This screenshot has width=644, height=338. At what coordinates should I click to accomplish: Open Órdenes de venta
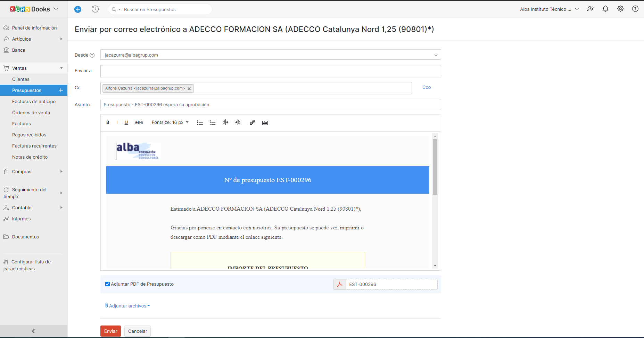[x=34, y=112]
